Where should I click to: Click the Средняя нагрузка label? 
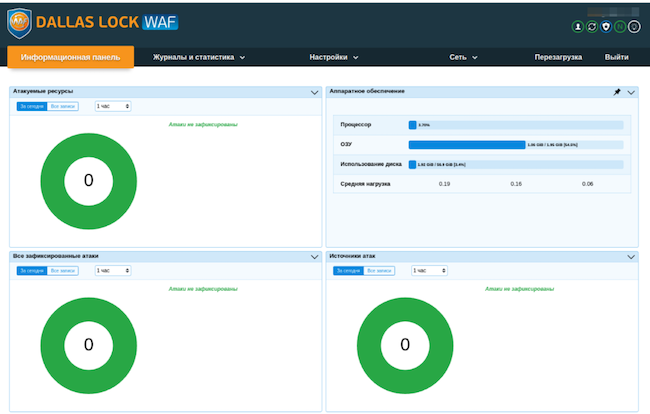click(365, 184)
